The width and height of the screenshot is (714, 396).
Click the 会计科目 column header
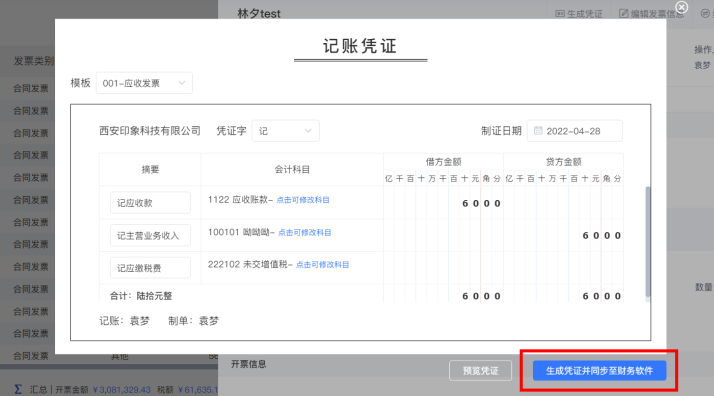click(x=292, y=169)
